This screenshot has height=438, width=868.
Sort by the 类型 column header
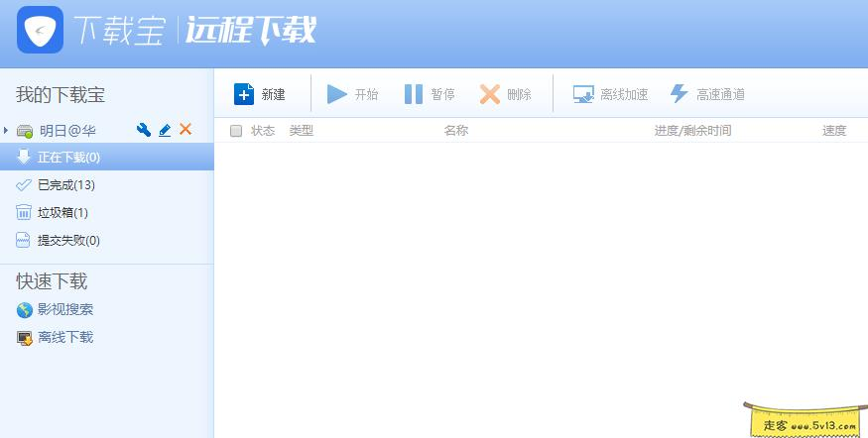point(302,131)
